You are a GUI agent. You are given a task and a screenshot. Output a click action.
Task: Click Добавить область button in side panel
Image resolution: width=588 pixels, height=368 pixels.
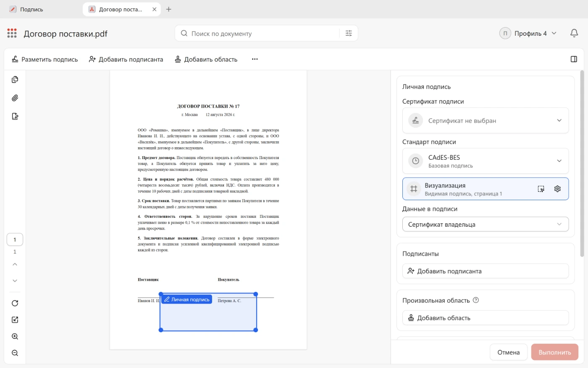point(486,318)
